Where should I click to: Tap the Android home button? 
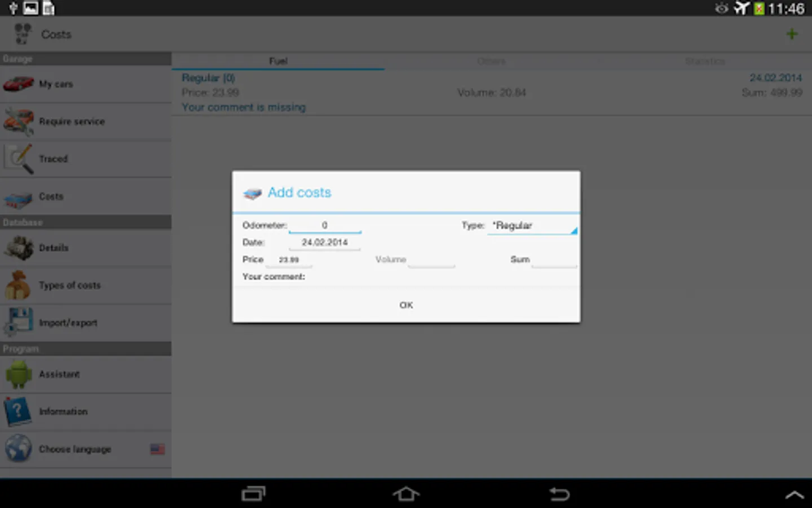click(x=406, y=494)
